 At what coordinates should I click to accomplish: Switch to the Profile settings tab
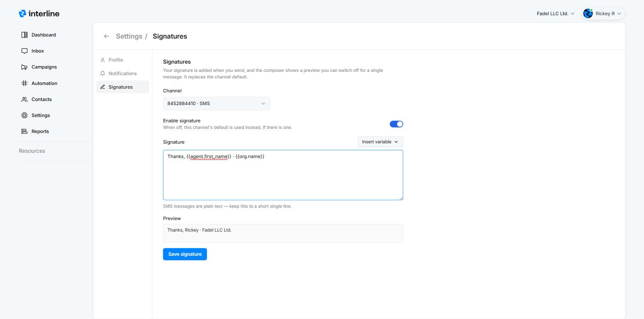[122, 60]
